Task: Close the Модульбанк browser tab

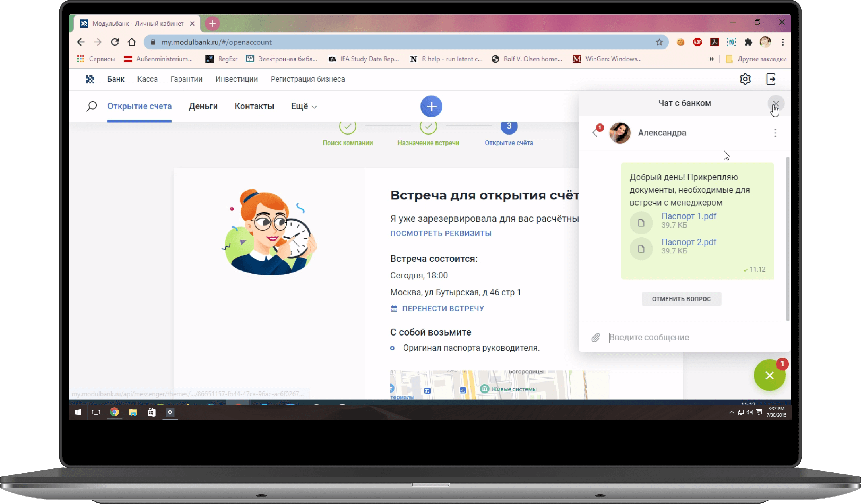Action: pos(192,23)
